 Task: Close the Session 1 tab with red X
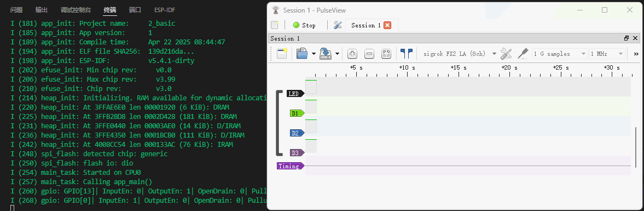[387, 25]
